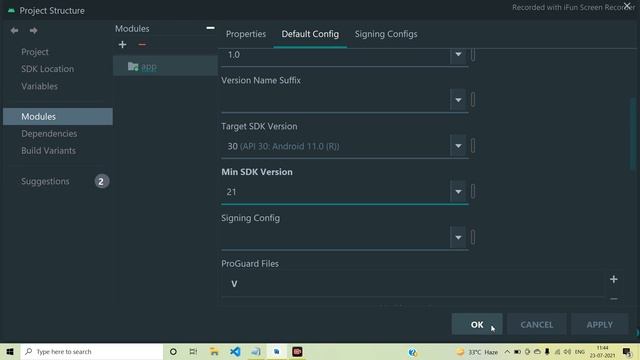Switch to the Signing Configs tab
Image resolution: width=640 pixels, height=360 pixels.
click(386, 34)
